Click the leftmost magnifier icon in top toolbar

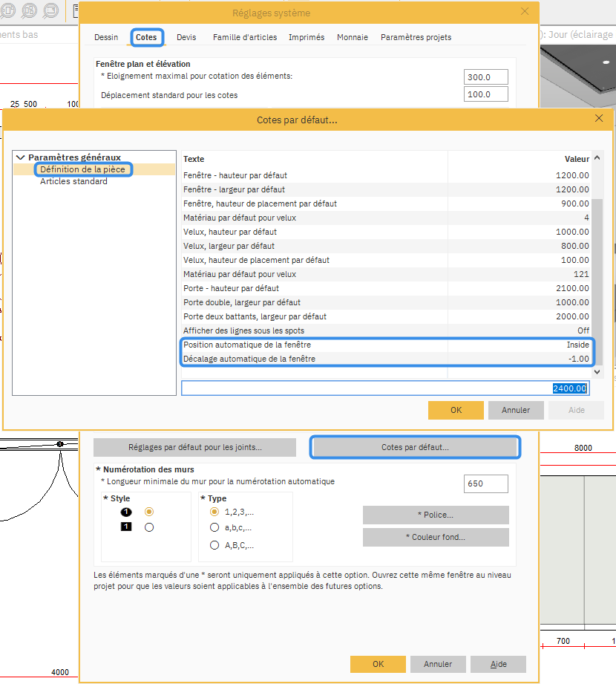[x=10, y=10]
